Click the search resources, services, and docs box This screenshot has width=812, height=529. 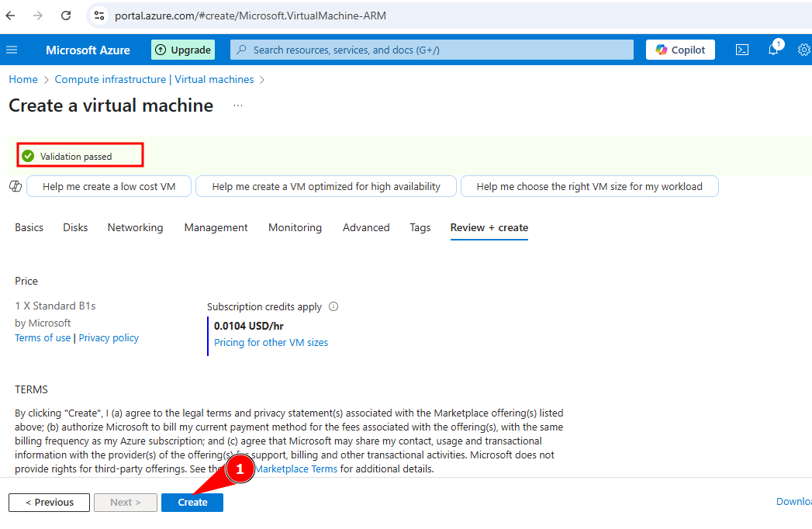point(431,50)
